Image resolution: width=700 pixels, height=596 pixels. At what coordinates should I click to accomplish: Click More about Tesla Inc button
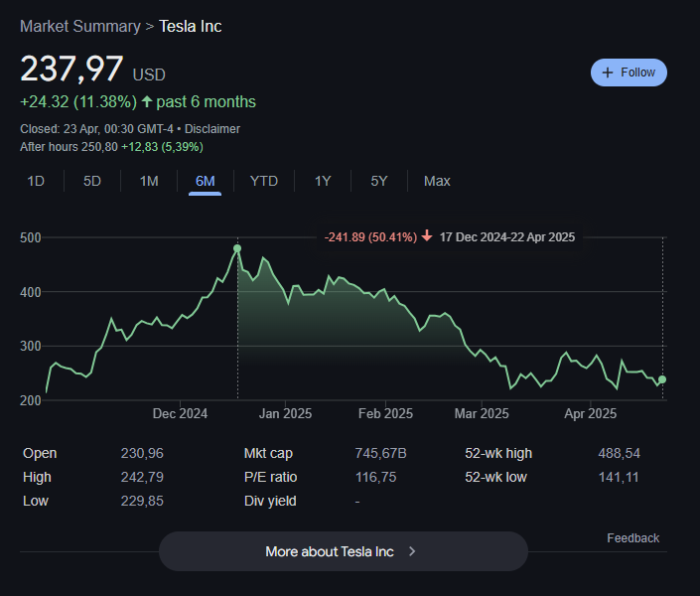[344, 551]
